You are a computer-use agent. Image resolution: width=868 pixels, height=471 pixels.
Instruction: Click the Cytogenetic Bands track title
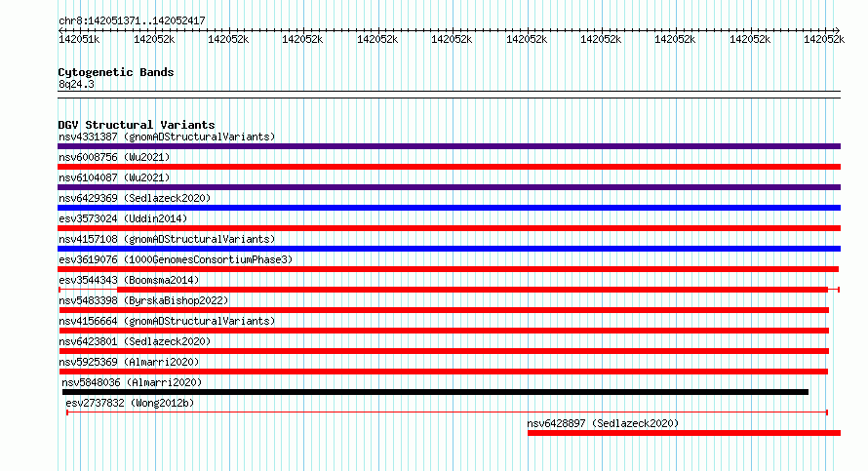tap(116, 72)
